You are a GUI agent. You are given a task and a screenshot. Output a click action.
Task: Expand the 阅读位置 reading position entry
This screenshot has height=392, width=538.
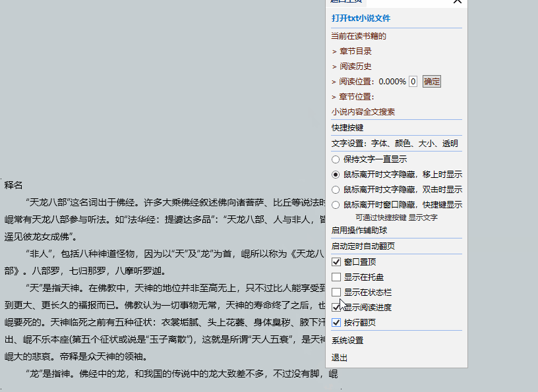pyautogui.click(x=358, y=81)
